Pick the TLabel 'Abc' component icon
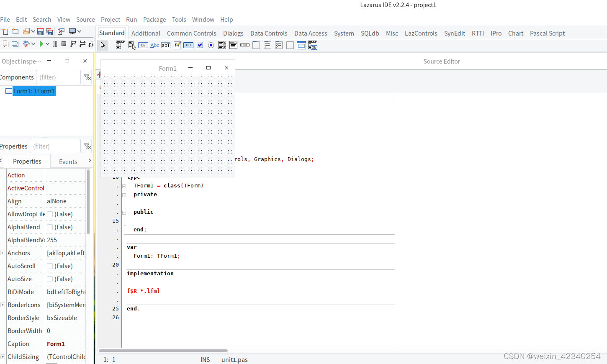This screenshot has width=607, height=364. click(x=154, y=45)
